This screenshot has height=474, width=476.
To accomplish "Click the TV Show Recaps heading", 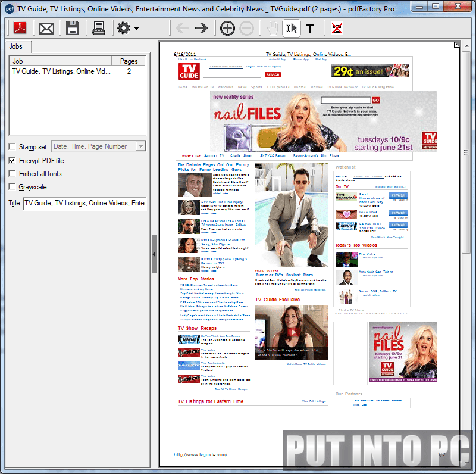I will (197, 328).
